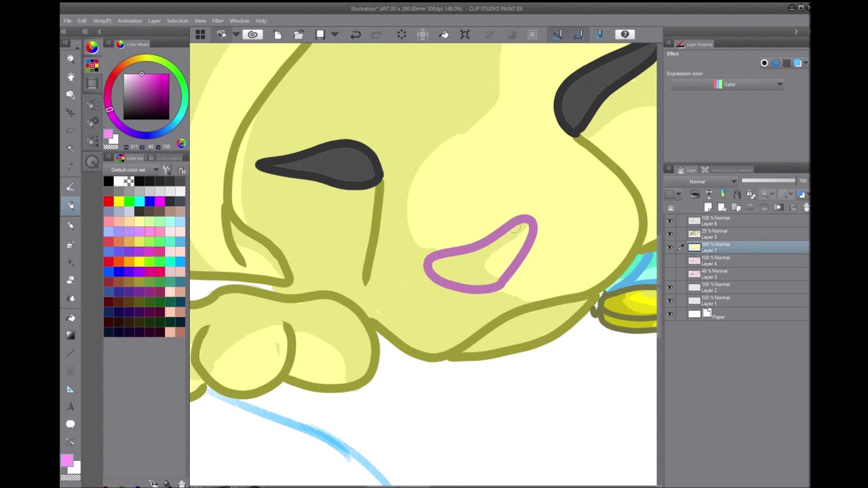
Task: Create a new vector layer
Action: (x=722, y=207)
